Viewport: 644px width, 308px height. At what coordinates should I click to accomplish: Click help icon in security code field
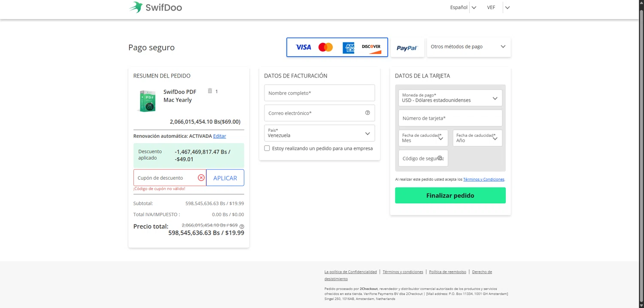pyautogui.click(x=440, y=158)
